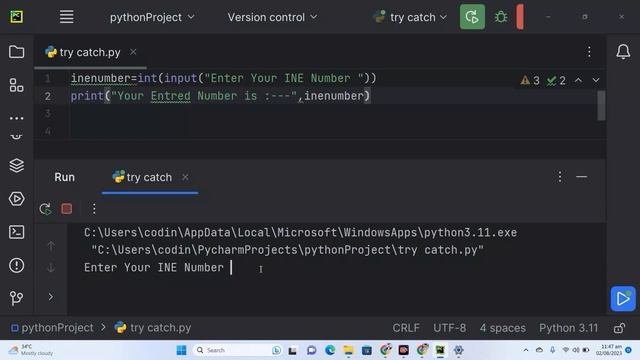Expand the console side toolbar chevron
The width and height of the screenshot is (640, 360).
point(51,297)
